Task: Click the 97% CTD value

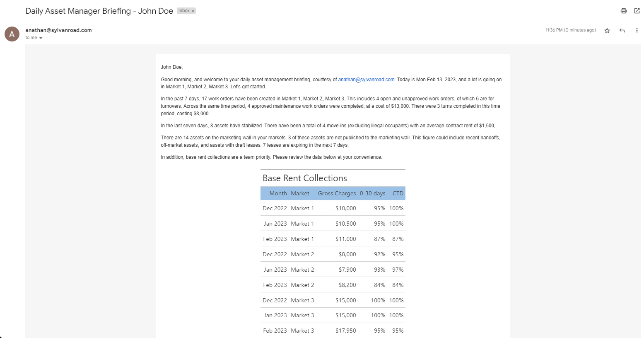Action: click(x=398, y=270)
